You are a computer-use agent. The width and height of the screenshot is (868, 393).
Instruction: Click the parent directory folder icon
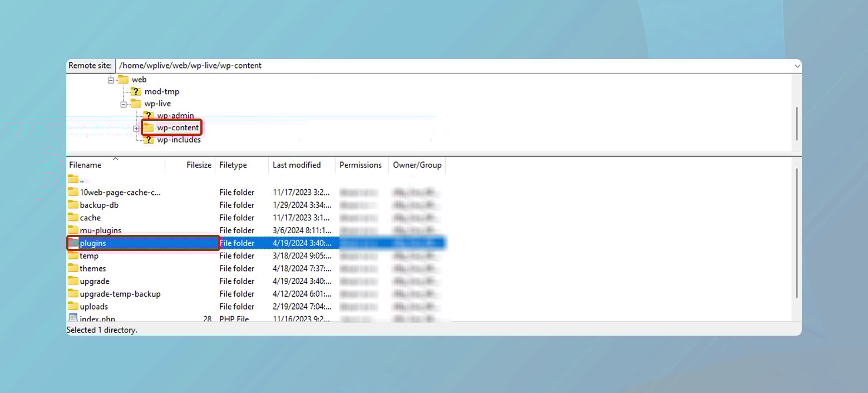point(73,179)
